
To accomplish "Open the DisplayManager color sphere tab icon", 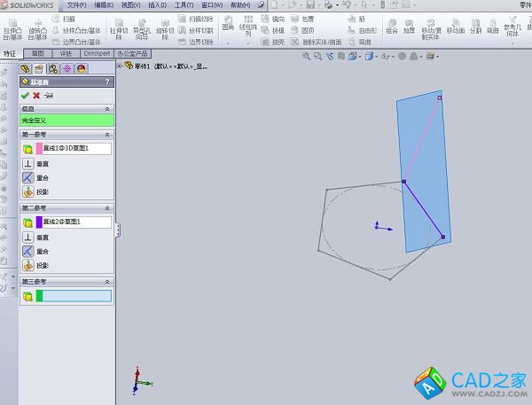I will (x=82, y=68).
